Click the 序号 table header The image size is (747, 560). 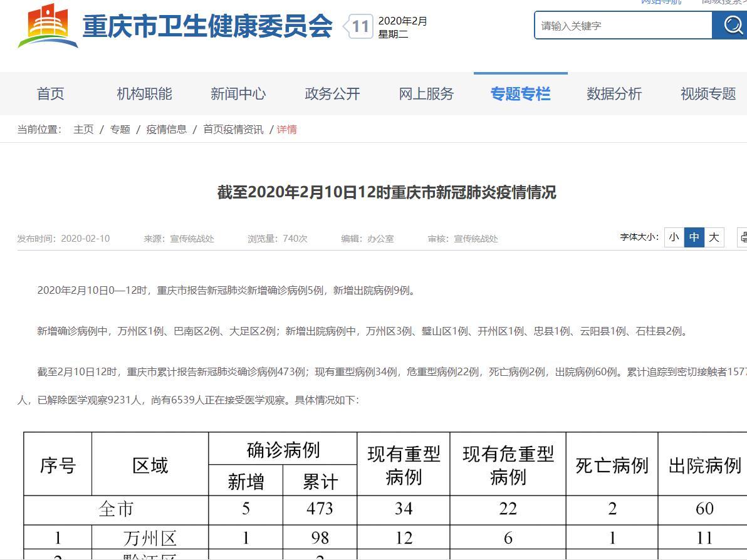(x=58, y=465)
